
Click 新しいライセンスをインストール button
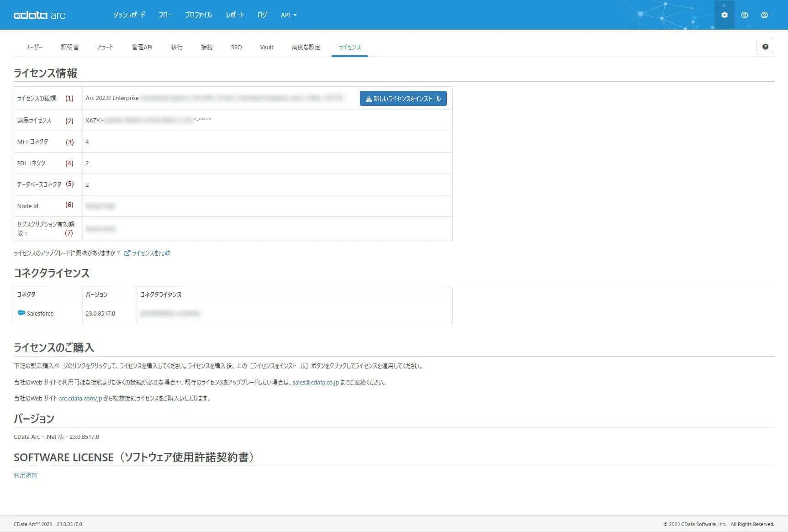click(403, 99)
